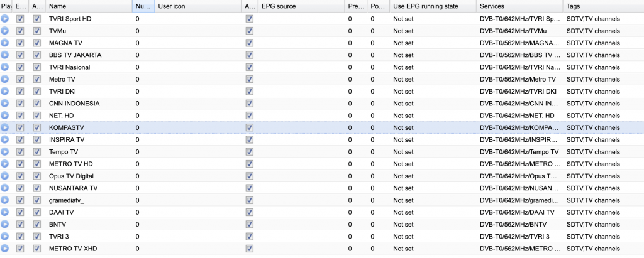Play the Opus TV Digital channel
This screenshot has height=258, width=644.
tap(5, 176)
